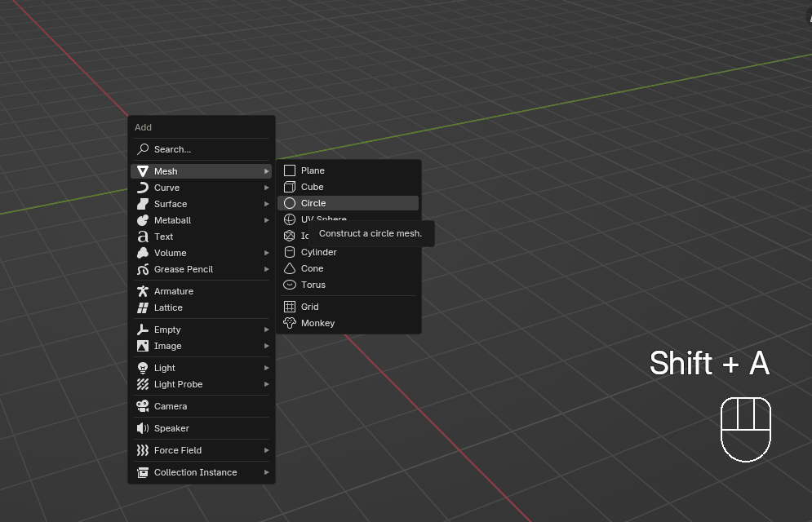Click the Torus mesh icon
The height and width of the screenshot is (522, 812).
click(x=290, y=285)
